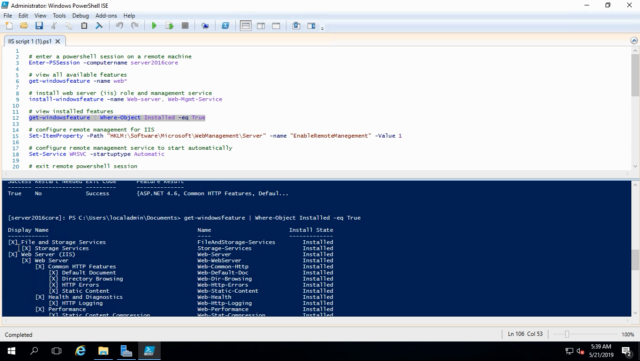Show the Command window
Viewport: 640px width, 361px height.
pyautogui.click(x=296, y=26)
